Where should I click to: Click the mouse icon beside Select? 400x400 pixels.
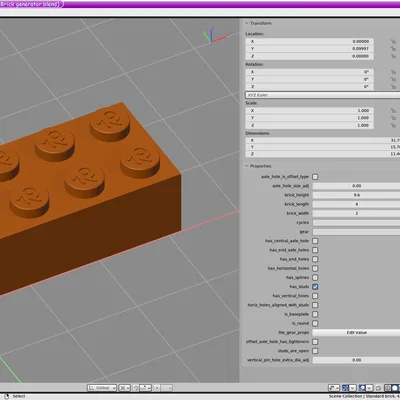pyautogui.click(x=7, y=396)
